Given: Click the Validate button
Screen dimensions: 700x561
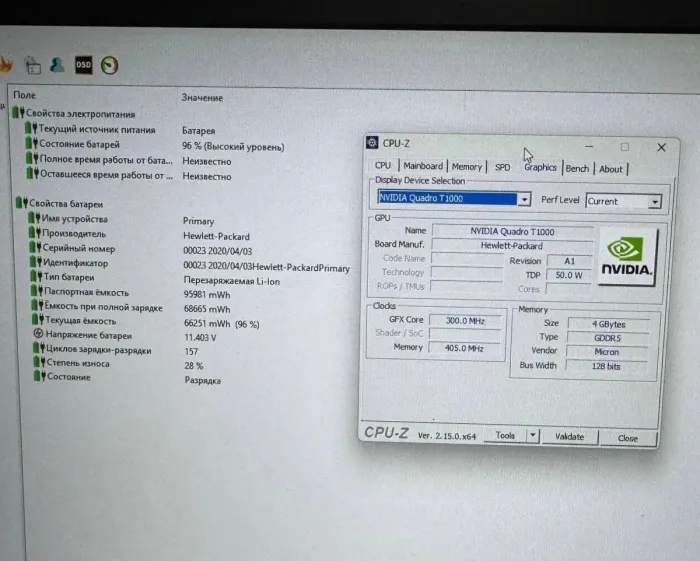Looking at the screenshot, I should 569,437.
